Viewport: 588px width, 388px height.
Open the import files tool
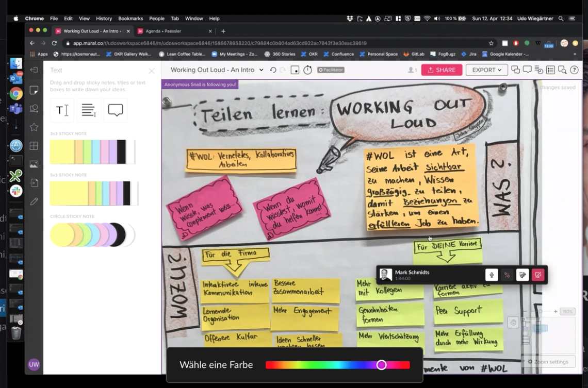pos(34,183)
